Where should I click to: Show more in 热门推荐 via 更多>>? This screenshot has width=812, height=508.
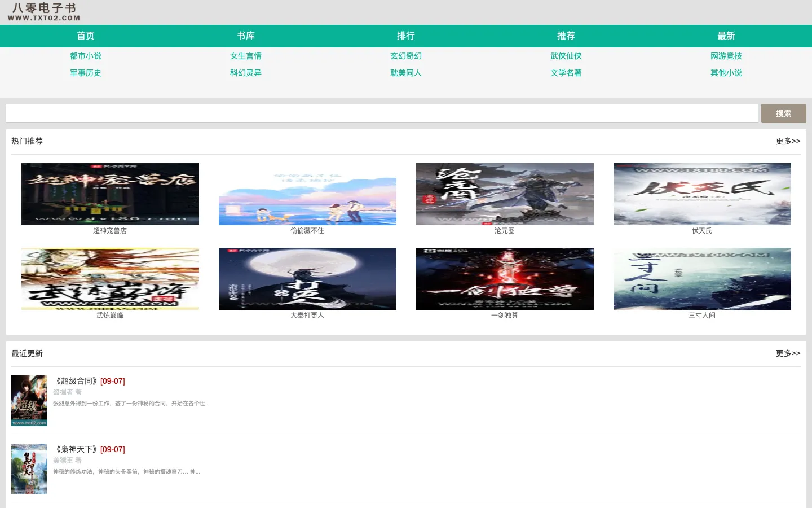pyautogui.click(x=788, y=141)
